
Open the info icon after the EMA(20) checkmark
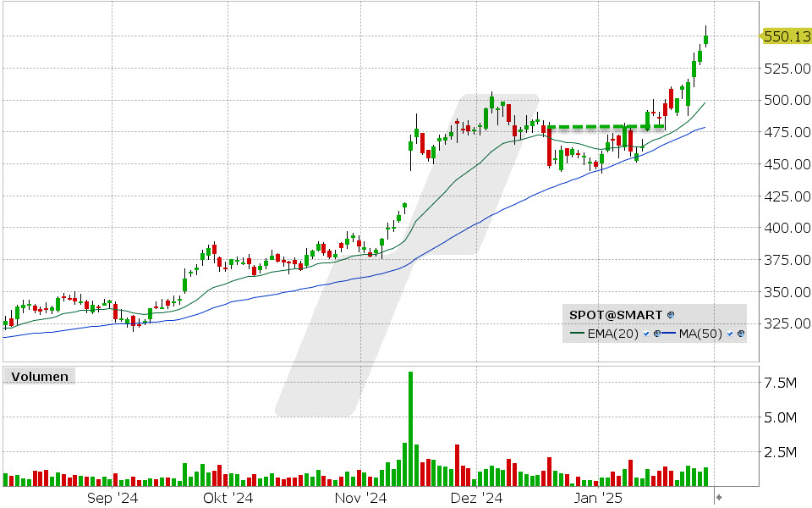657,334
